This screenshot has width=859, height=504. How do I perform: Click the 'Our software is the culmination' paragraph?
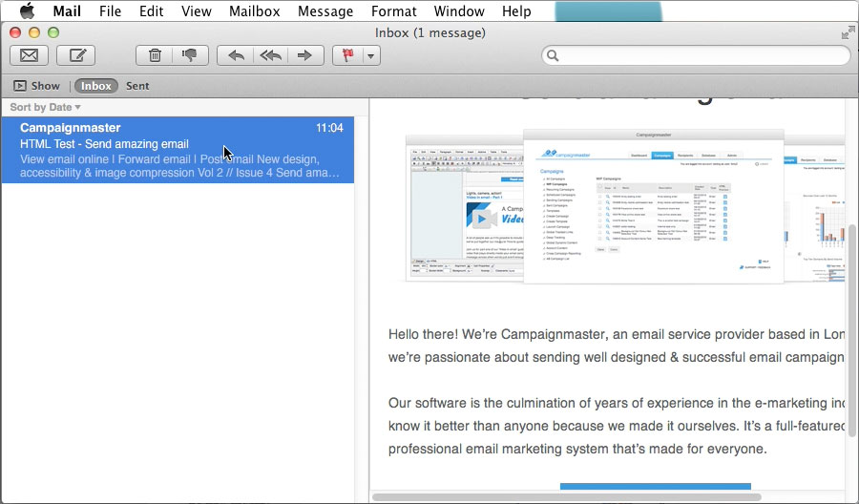click(x=617, y=426)
